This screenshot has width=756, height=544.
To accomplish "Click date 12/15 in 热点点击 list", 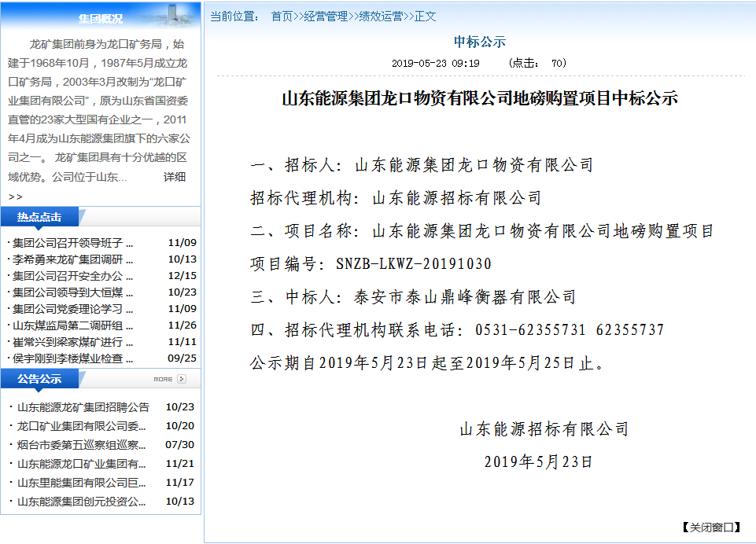I will click(x=183, y=276).
